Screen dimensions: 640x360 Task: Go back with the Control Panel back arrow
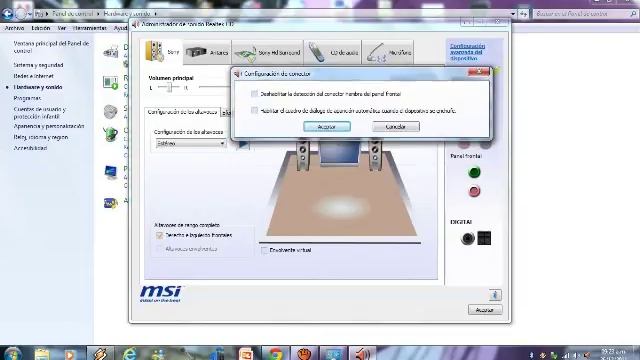(x=7, y=14)
